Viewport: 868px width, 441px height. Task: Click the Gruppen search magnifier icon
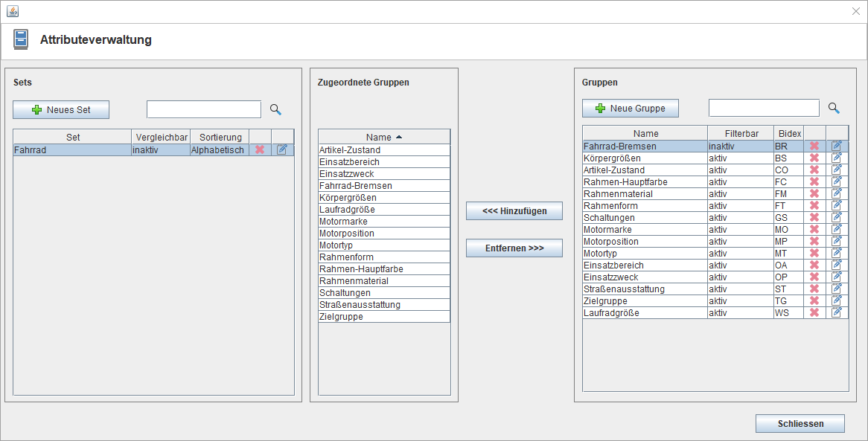click(834, 108)
